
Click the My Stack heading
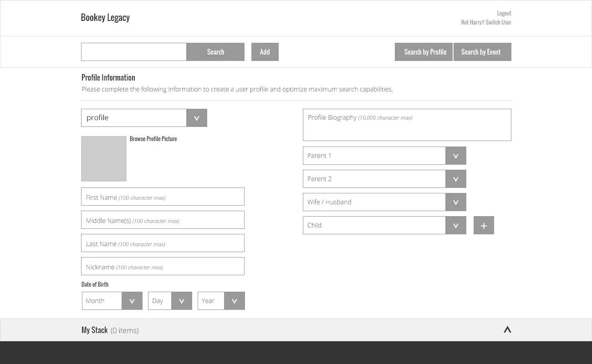95,330
